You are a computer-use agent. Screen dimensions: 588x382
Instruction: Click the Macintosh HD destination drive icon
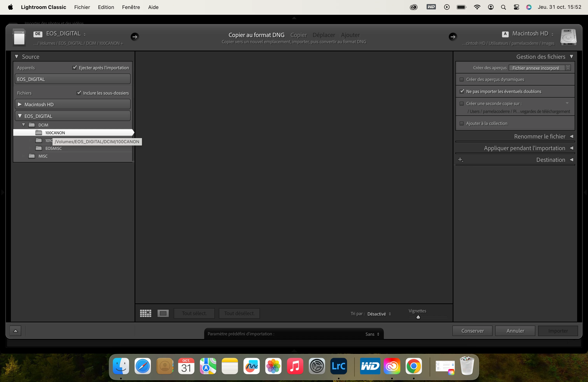tap(568, 37)
